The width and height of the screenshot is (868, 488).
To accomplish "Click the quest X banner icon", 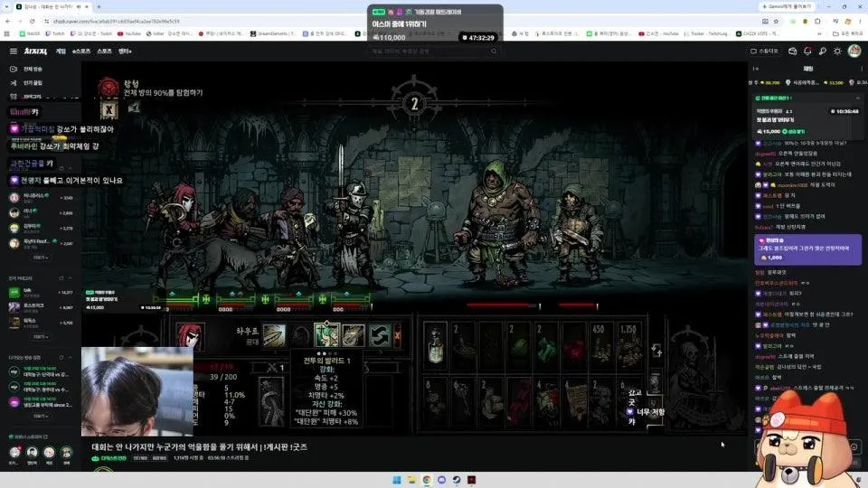I will (109, 109).
